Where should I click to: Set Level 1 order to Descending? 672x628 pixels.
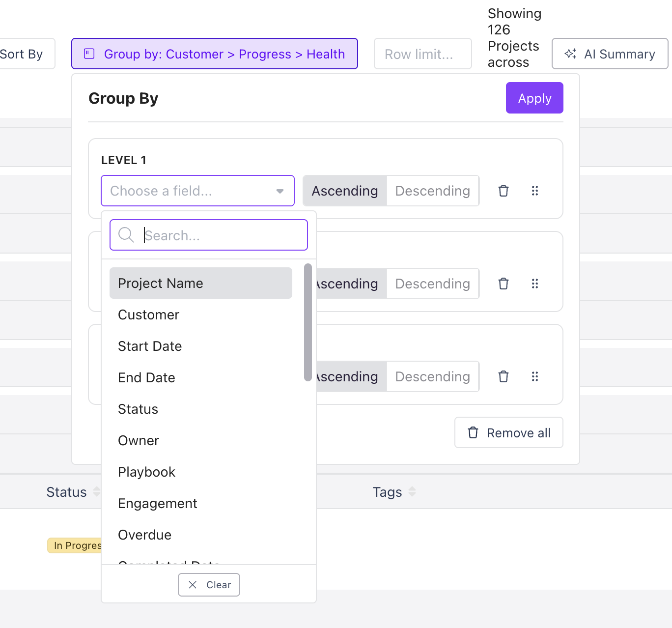(x=432, y=191)
